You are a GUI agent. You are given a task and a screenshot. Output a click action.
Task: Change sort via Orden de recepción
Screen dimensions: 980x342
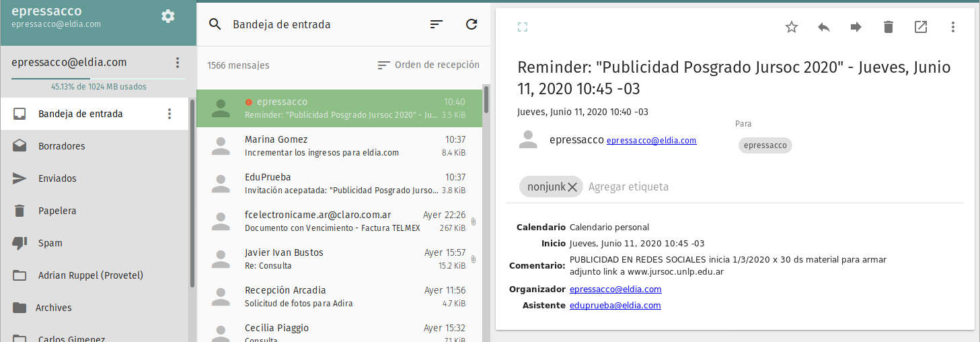pyautogui.click(x=428, y=65)
